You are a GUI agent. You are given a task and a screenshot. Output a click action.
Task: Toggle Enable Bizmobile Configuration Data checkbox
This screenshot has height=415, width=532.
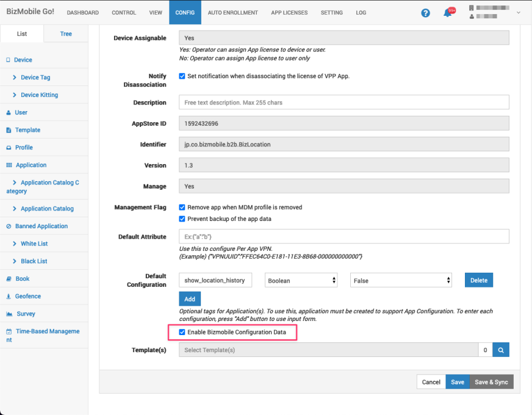[x=182, y=332]
